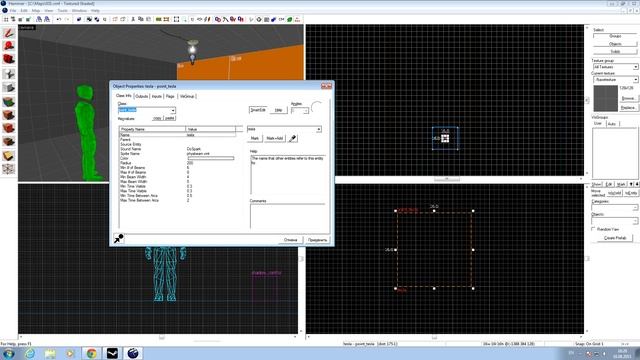Select the Apply Overlays tool

point(9,142)
